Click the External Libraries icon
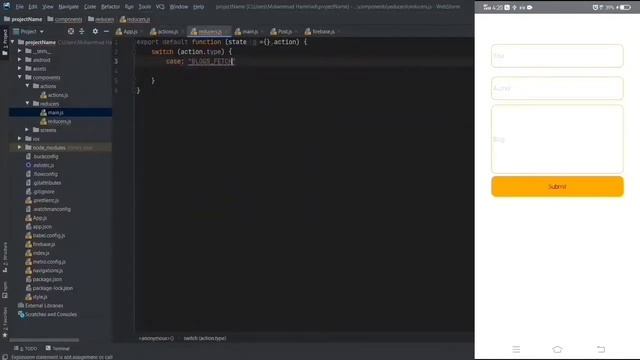 [21, 305]
